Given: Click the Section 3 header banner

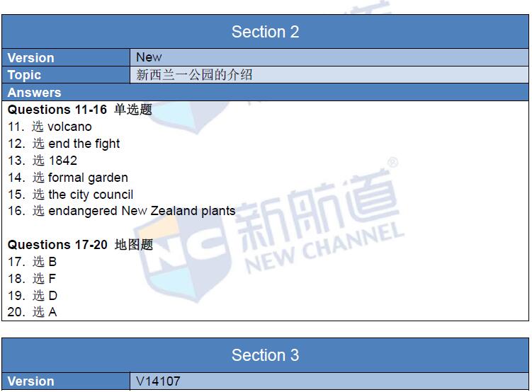Looking at the screenshot, I should click(266, 355).
